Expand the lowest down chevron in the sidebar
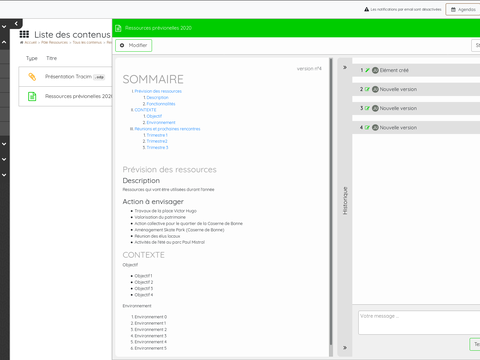This screenshot has height=360, width=480. pos(4,175)
